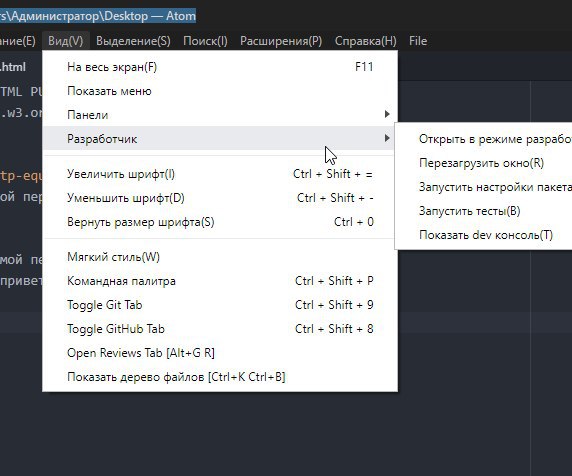
Task: Choose Запустить тесты(B)
Action: click(484, 211)
